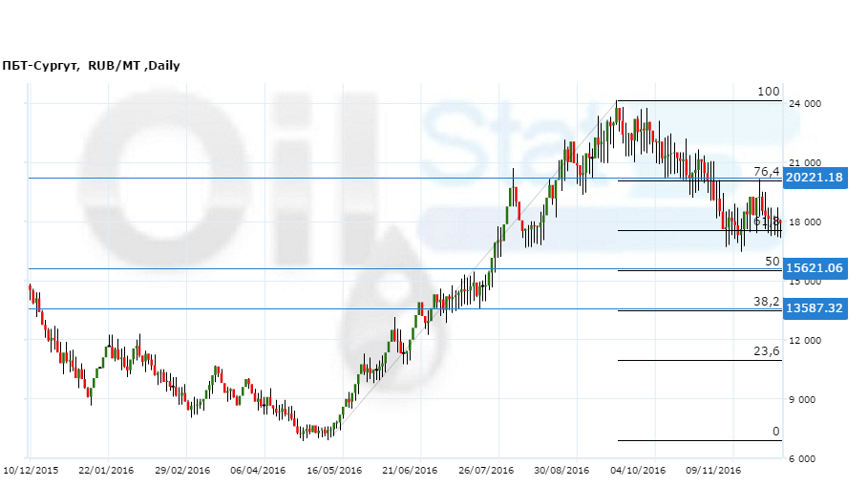Click the 20221.18 price label
Viewport: 868px width, 486px height.
coord(814,178)
